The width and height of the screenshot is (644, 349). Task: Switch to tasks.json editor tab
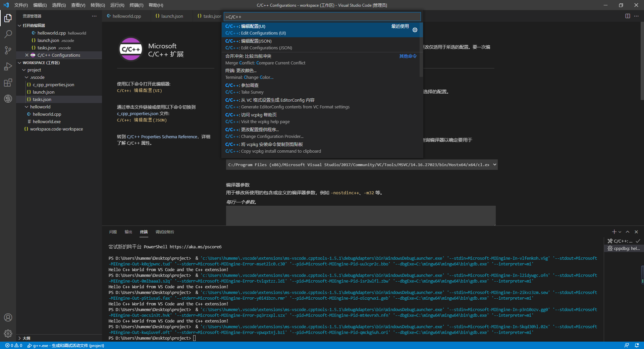(209, 16)
